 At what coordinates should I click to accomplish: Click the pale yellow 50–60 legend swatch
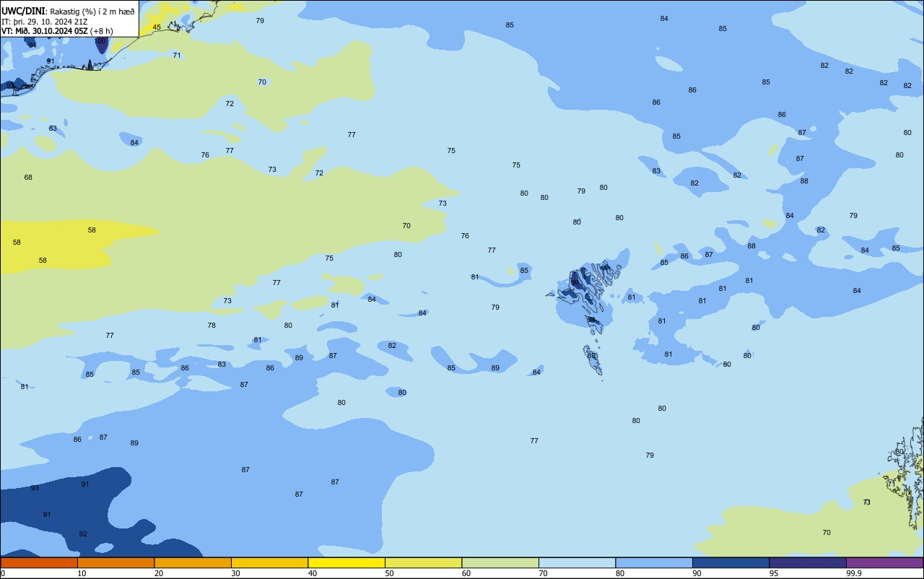423,562
